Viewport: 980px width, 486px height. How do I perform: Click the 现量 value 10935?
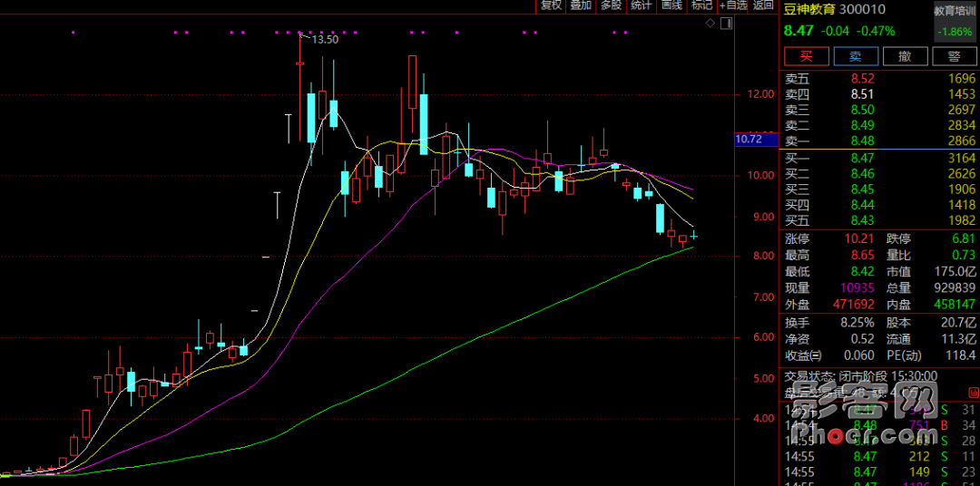tap(857, 288)
